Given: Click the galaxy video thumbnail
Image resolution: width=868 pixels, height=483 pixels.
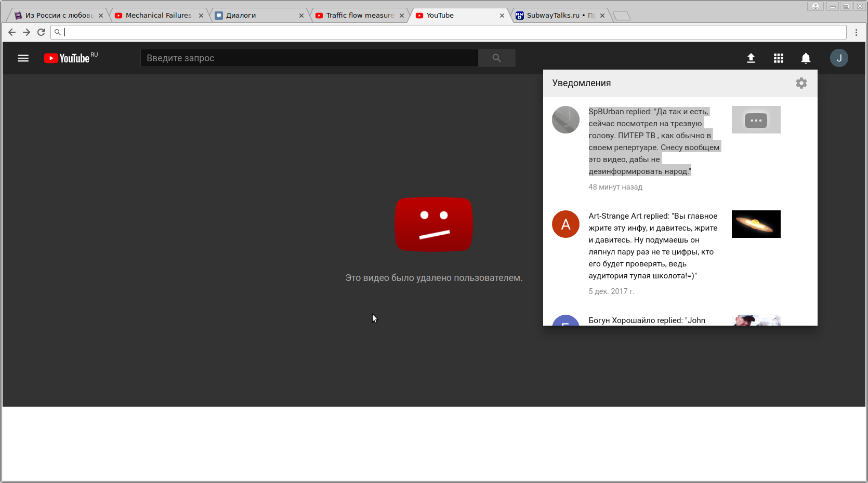Looking at the screenshot, I should click(x=756, y=224).
